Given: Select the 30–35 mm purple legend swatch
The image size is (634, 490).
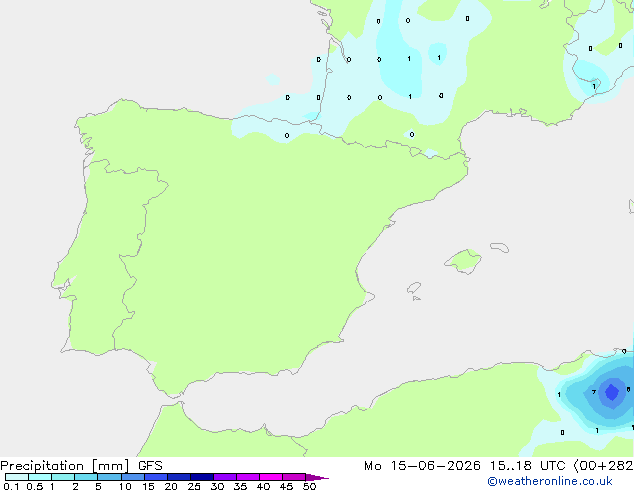Looking at the screenshot, I should [225, 477].
